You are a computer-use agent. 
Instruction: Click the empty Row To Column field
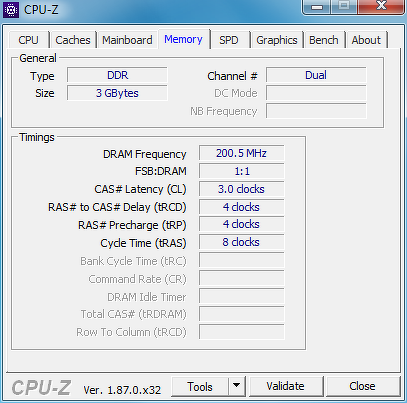(x=242, y=332)
